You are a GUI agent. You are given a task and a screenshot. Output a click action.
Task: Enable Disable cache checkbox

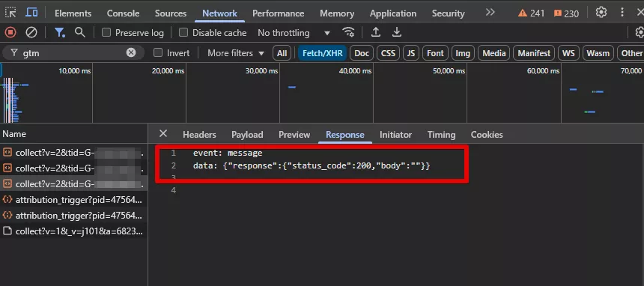(183, 32)
